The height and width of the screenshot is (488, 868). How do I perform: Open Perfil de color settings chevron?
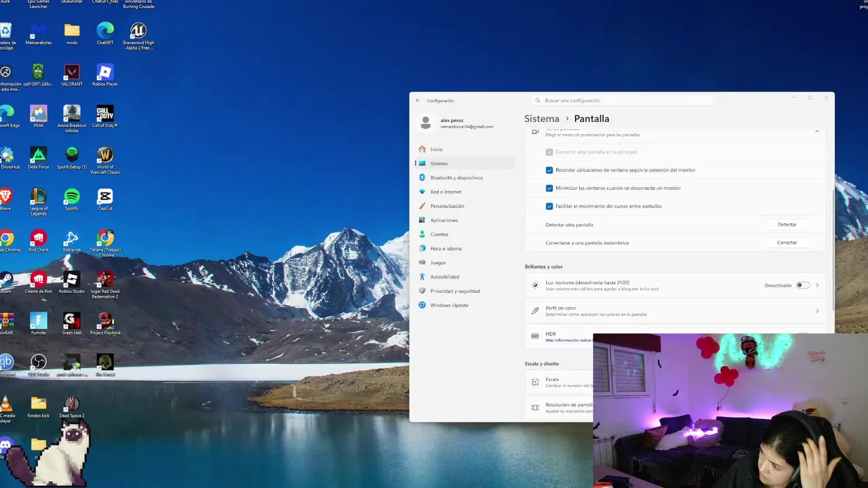pos(817,311)
